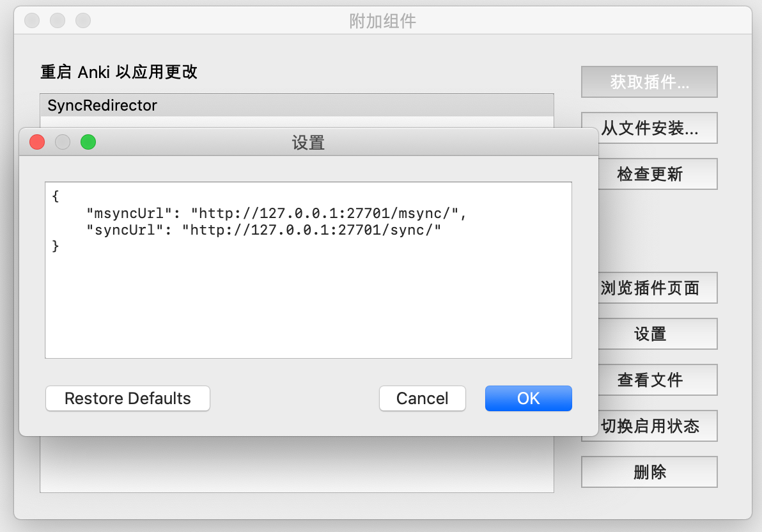Click the Restore Defaults button
762x532 pixels.
(x=128, y=398)
